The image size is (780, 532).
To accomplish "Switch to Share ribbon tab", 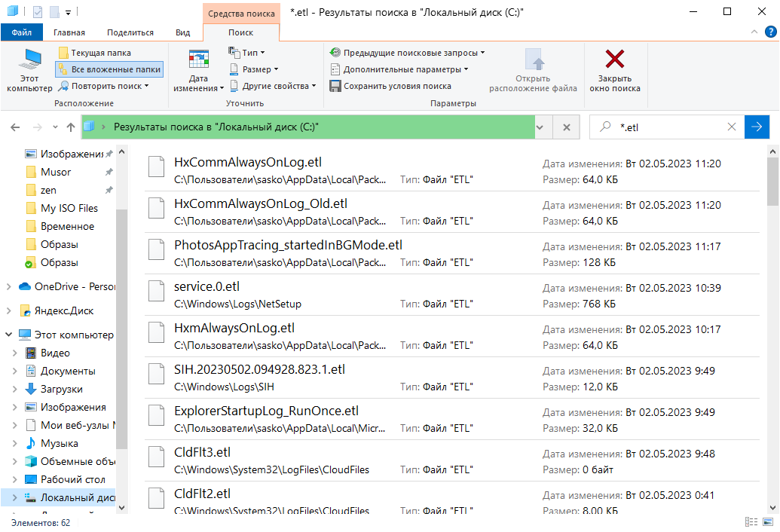I will click(x=130, y=32).
